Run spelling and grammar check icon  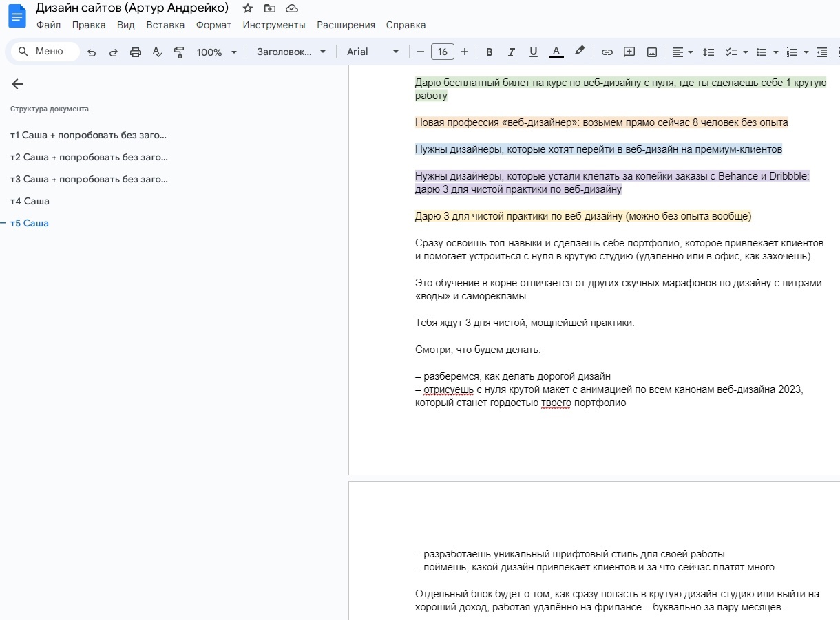pyautogui.click(x=157, y=52)
